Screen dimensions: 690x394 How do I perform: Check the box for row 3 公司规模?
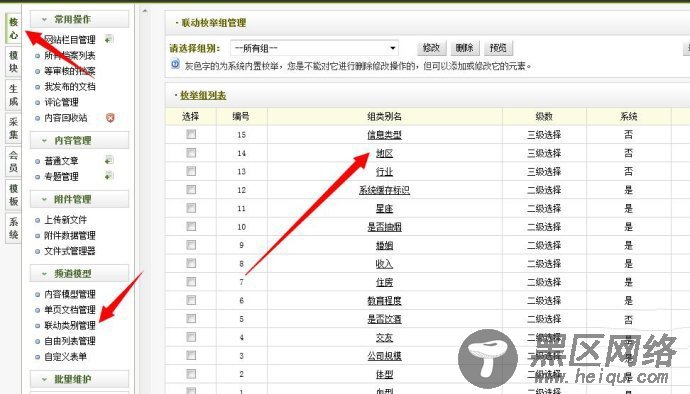191,355
